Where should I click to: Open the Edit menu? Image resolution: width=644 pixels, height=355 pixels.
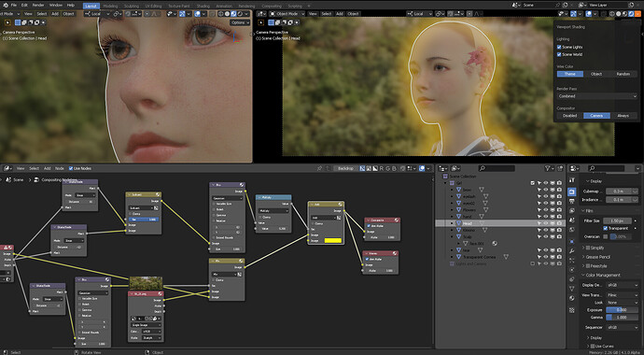24,6
